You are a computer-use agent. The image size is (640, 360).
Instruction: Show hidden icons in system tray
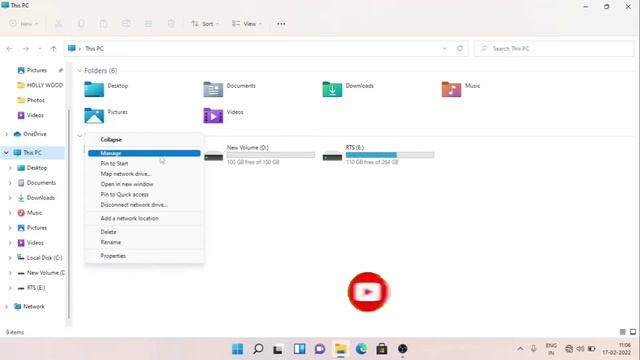[520, 349]
